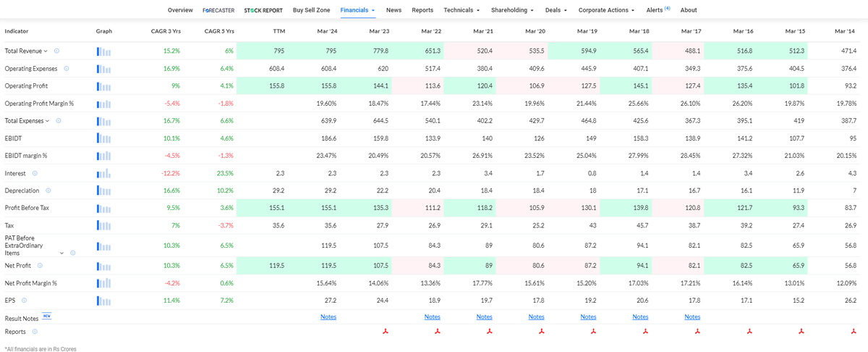Open the EPS row bar graph
Screen dimensions: 868x352
103,301
